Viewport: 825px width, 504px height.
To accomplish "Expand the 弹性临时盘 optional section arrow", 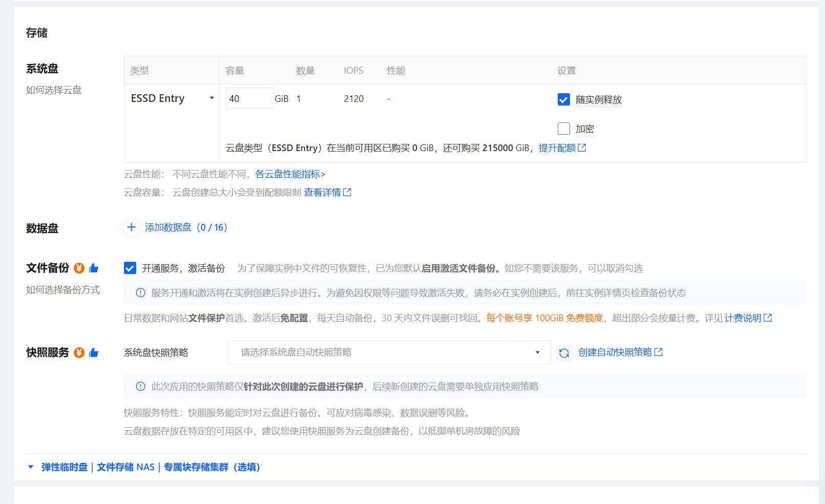I will pos(31,467).
